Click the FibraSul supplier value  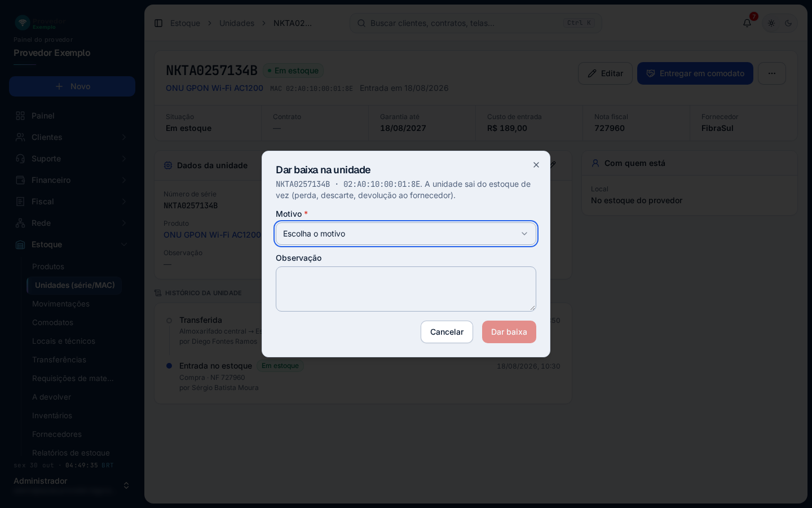point(717,128)
